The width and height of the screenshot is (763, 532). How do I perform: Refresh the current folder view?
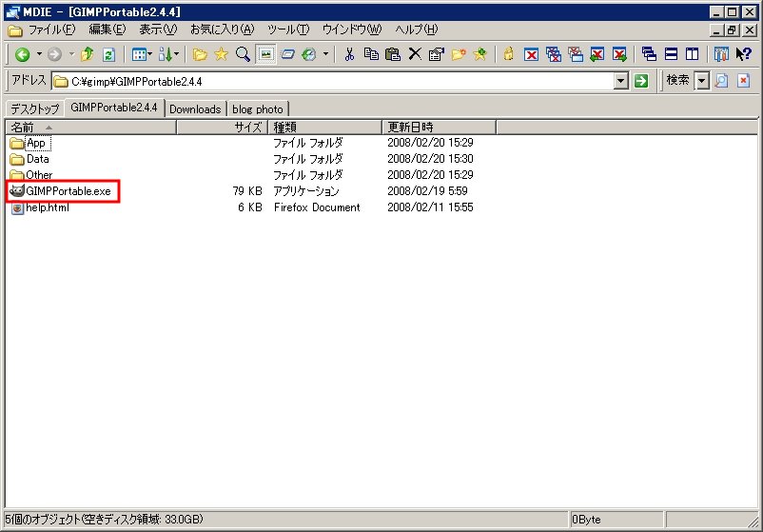coord(108,54)
